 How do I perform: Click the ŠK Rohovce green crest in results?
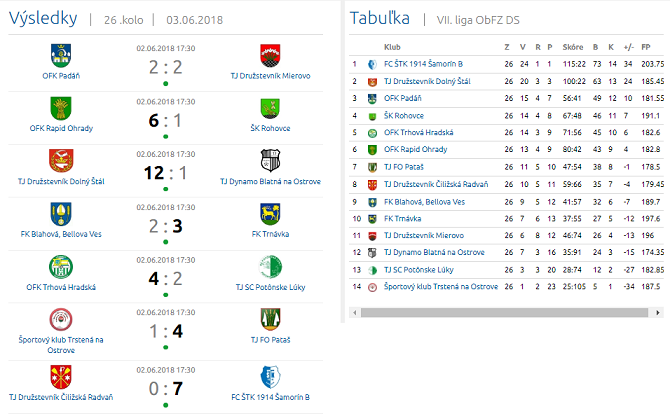270,107
